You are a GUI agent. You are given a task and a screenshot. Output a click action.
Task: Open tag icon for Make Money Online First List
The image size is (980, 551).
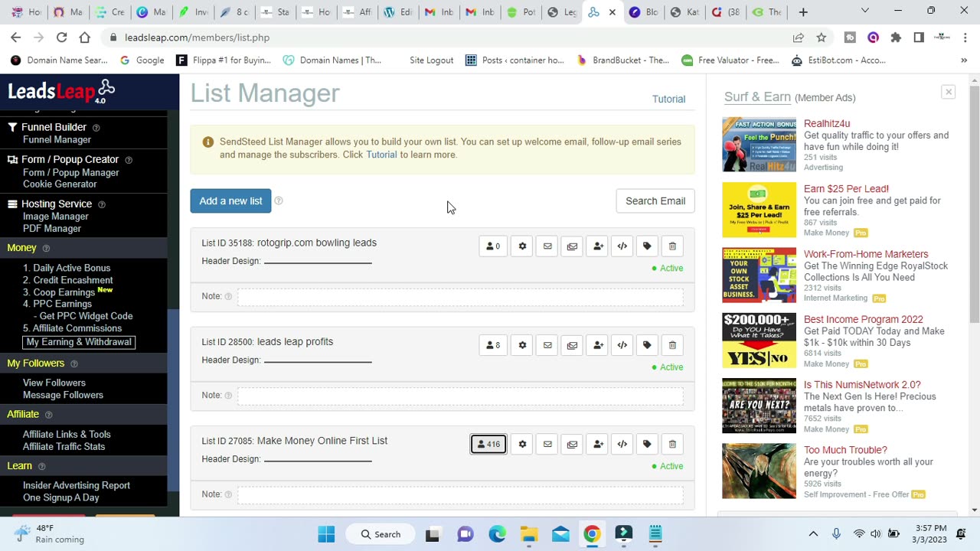tap(647, 444)
